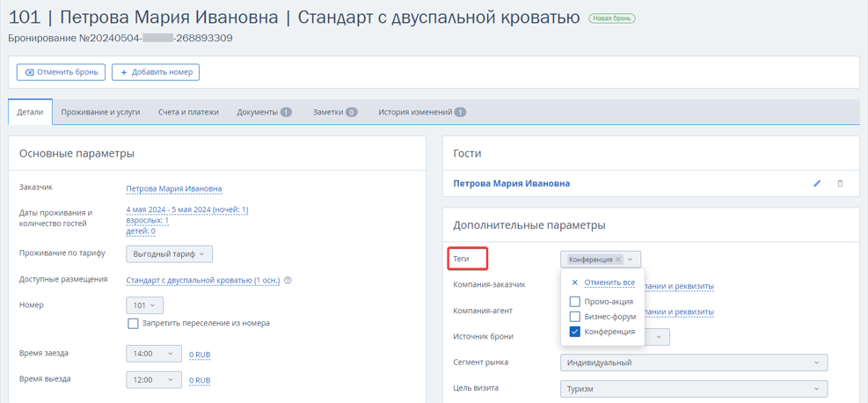Open the Сегмент рынка Индивидуальный dropdown
This screenshot has width=868, height=403.
click(x=694, y=363)
